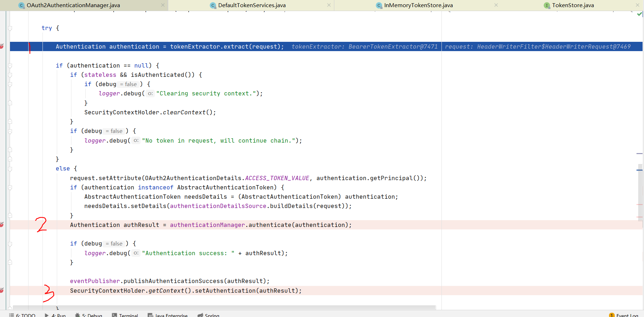Click 'eventPublisher' in the publishAuthenticationSuccess line
The height and width of the screenshot is (317, 644).
coord(95,281)
